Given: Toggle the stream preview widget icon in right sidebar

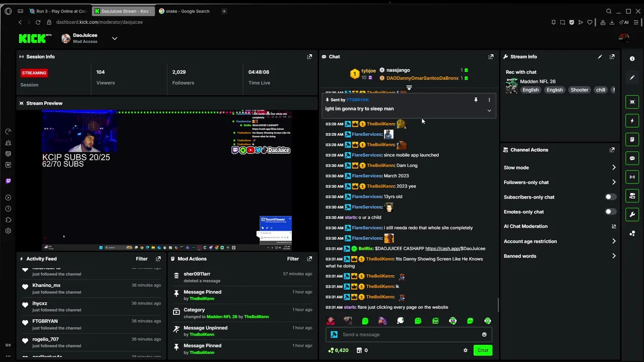Looking at the screenshot, I should click(x=632, y=102).
